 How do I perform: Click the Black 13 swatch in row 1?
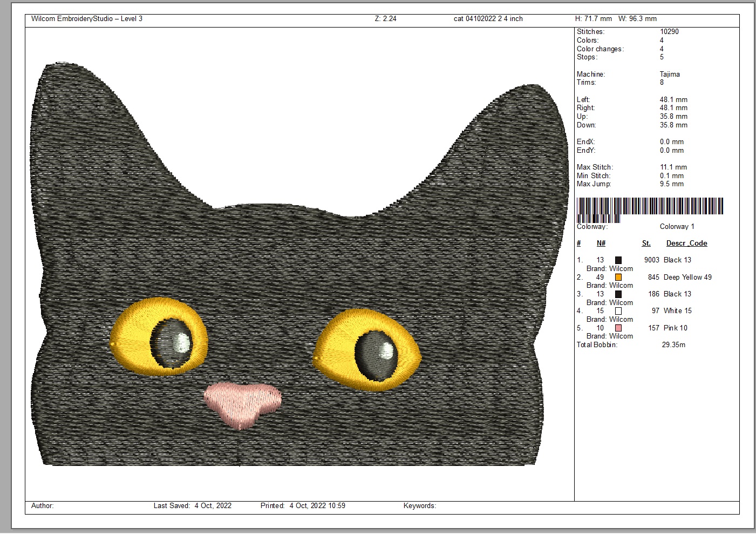click(618, 260)
